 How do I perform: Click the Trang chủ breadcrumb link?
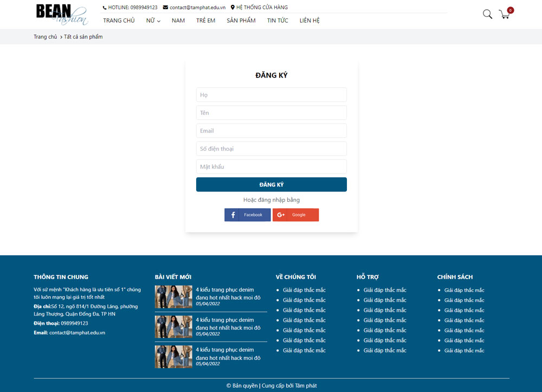coord(45,37)
